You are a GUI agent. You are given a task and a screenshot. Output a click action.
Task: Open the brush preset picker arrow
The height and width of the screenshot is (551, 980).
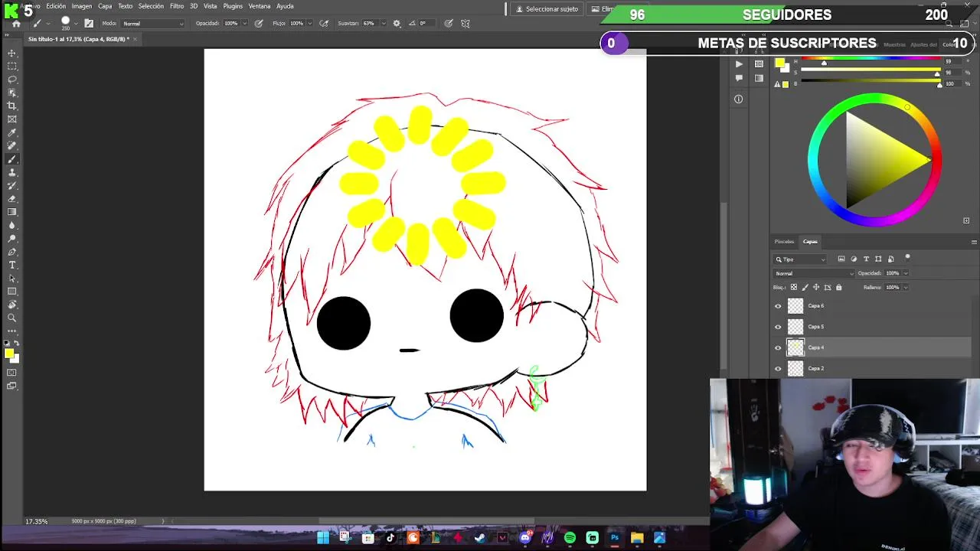click(x=76, y=23)
